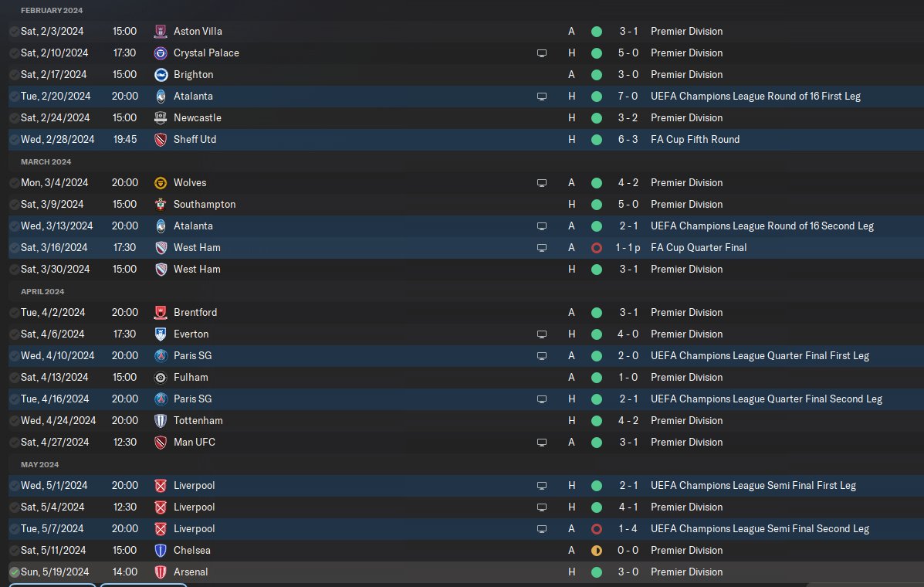The image size is (924, 587).
Task: Click the Atalanta badge on 2/20/2024 row
Action: (161, 97)
